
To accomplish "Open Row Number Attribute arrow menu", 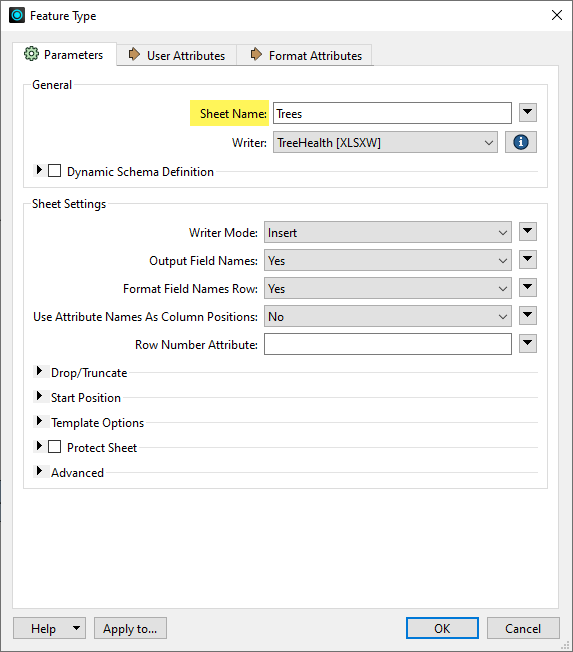I will [528, 343].
